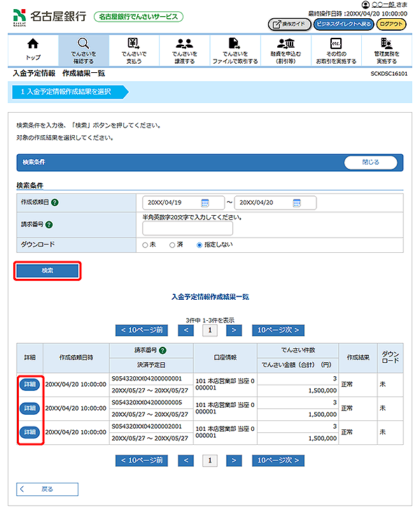
Task: Open でんさいを譲渡する menu
Action: (185, 50)
